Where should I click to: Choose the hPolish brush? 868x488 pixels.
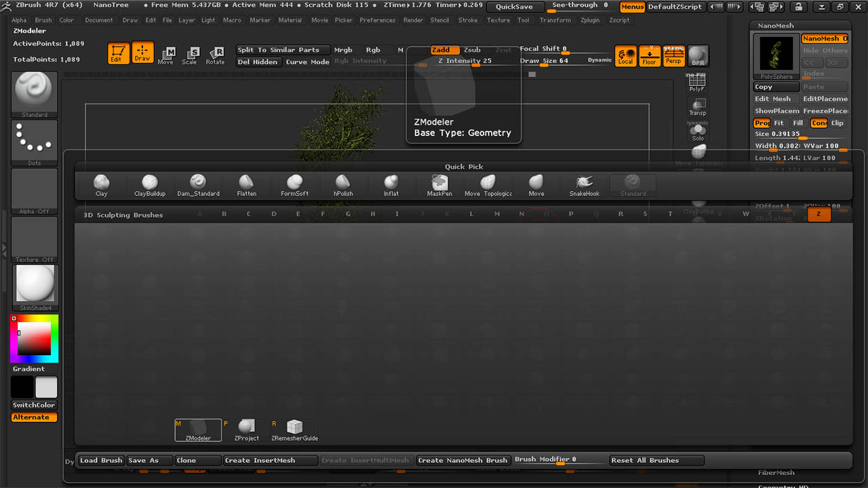[343, 185]
